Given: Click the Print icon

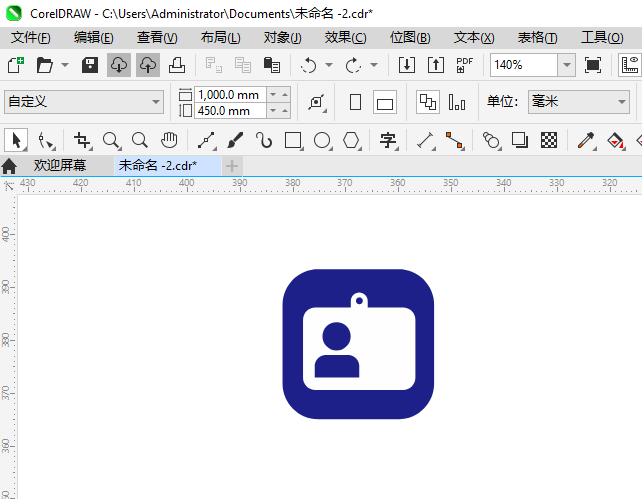Looking at the screenshot, I should coord(177,65).
